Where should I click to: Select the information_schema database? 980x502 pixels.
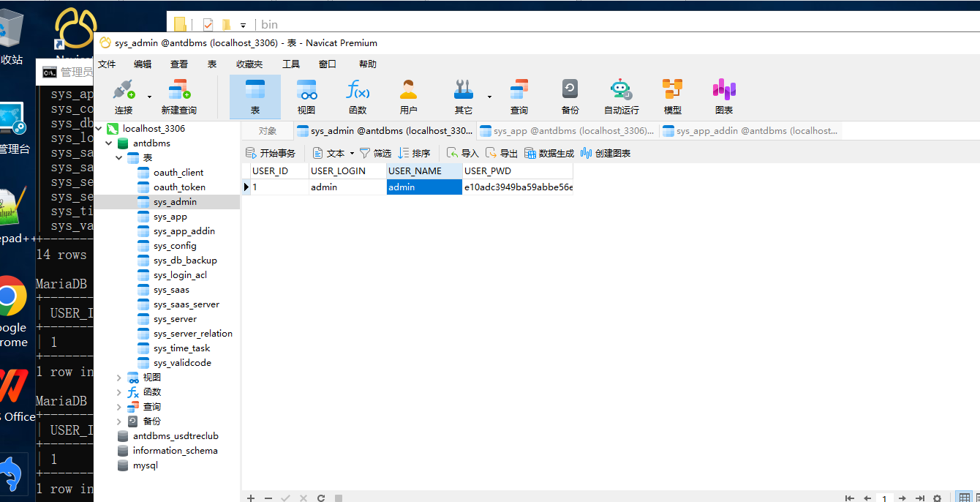[175, 451]
